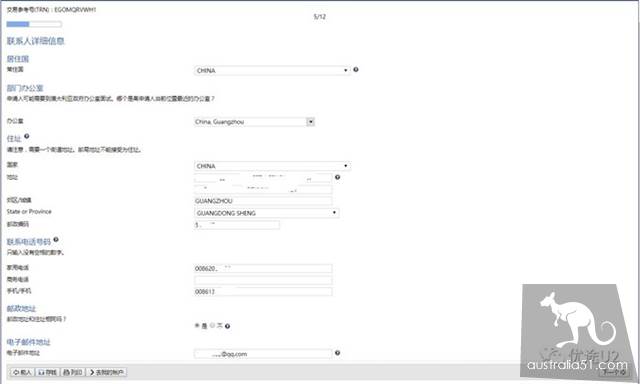This screenshot has height=384, width=640.
Task: Open the address country CHINA dropdown
Action: point(272,166)
